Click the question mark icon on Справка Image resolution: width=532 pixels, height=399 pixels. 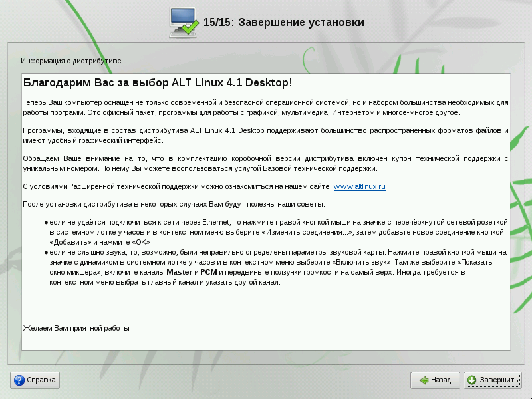(x=19, y=380)
